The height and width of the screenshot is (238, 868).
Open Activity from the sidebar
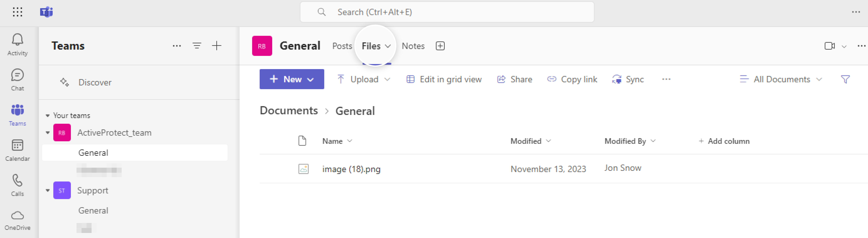18,45
